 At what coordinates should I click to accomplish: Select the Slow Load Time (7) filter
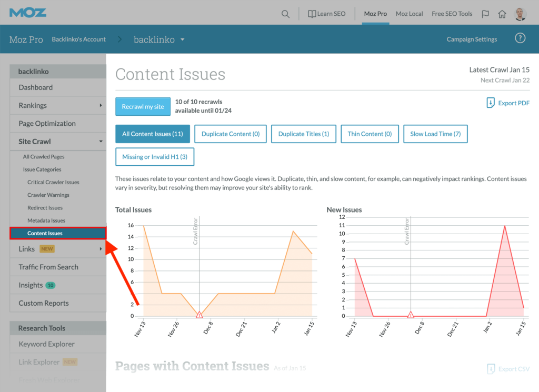(x=435, y=134)
